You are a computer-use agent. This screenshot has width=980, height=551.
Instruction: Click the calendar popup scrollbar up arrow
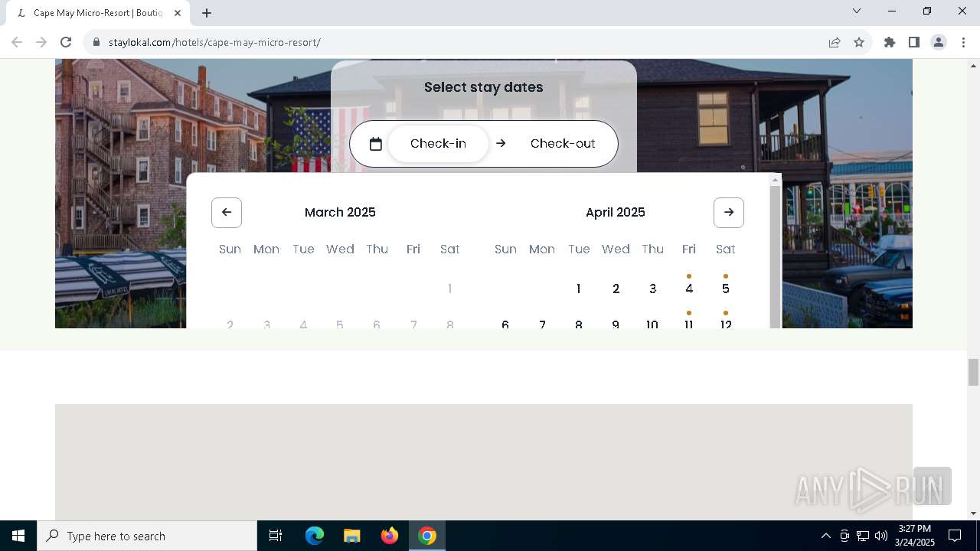(775, 180)
